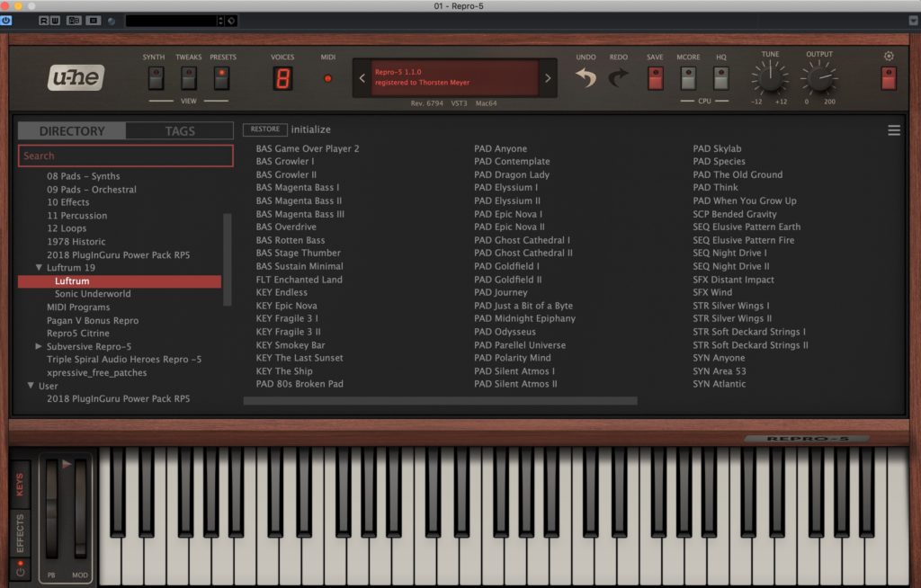The width and height of the screenshot is (921, 588).
Task: Redo the last change
Action: click(618, 77)
